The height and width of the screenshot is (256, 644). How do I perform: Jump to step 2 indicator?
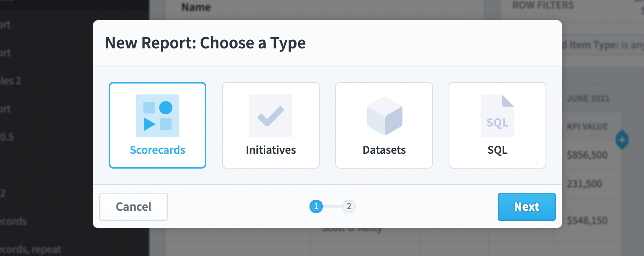tap(349, 206)
